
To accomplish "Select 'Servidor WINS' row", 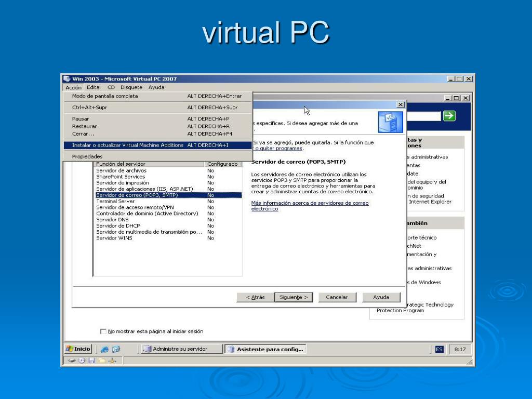I will coord(169,238).
